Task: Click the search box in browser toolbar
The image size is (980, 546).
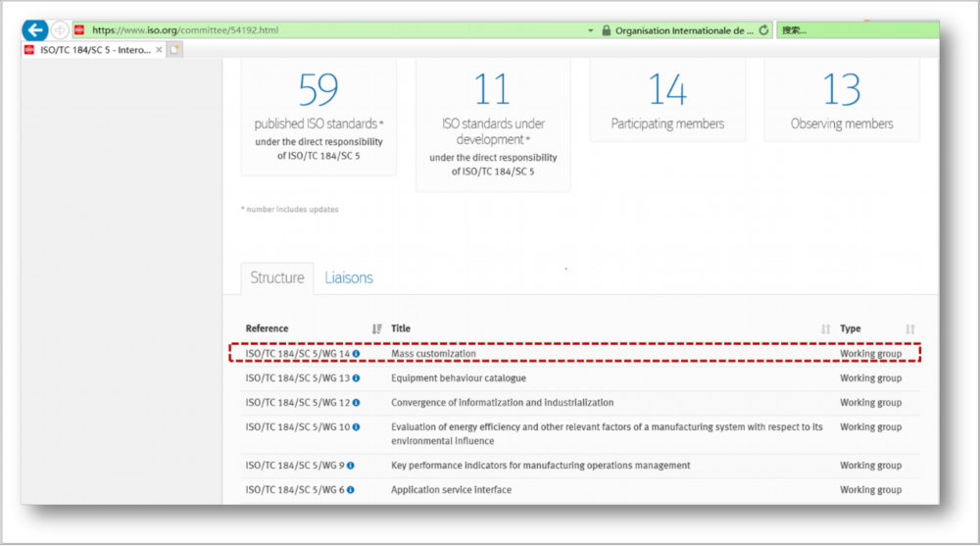Action: tap(857, 30)
